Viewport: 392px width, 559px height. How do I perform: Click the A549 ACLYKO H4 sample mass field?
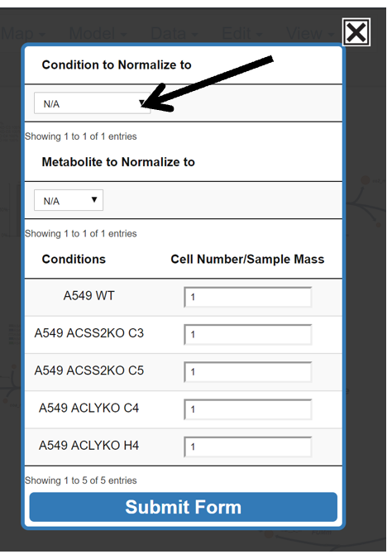[248, 447]
